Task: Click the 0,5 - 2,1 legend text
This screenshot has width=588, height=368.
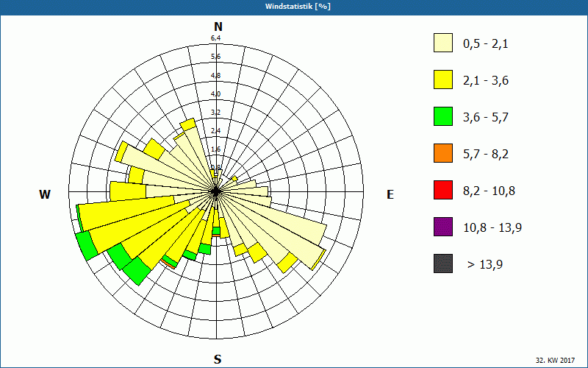Action: coord(486,44)
